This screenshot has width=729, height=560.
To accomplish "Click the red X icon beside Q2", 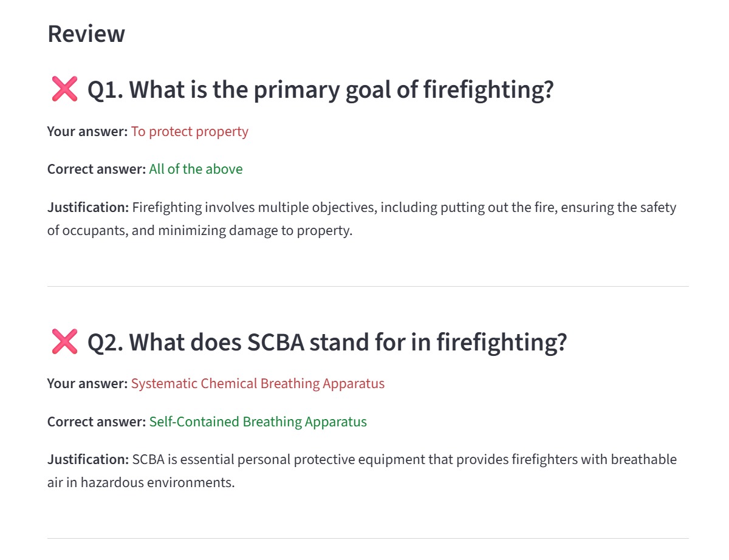I will click(x=64, y=341).
